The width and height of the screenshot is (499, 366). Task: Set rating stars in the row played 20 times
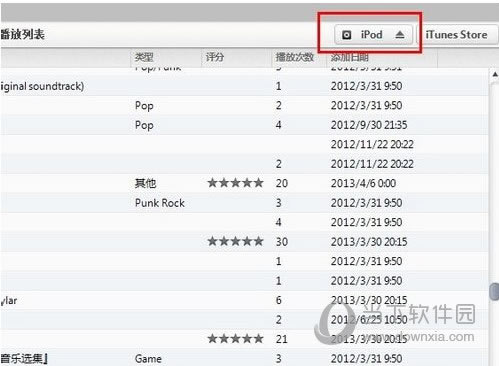coord(235,183)
